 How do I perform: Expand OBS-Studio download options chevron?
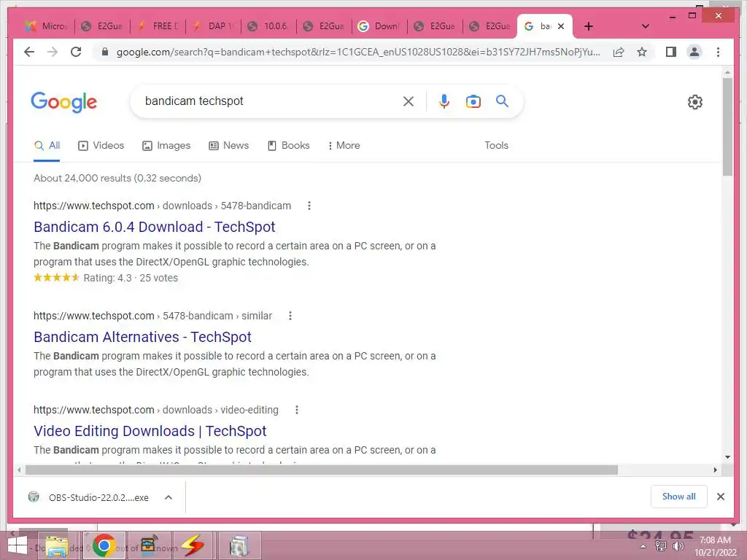point(169,497)
